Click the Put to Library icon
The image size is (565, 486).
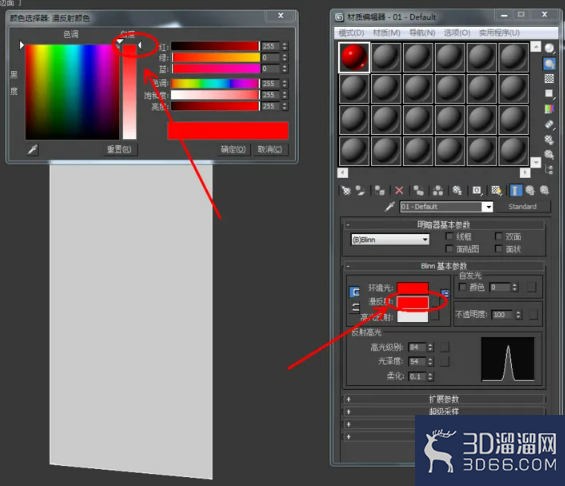click(x=457, y=190)
